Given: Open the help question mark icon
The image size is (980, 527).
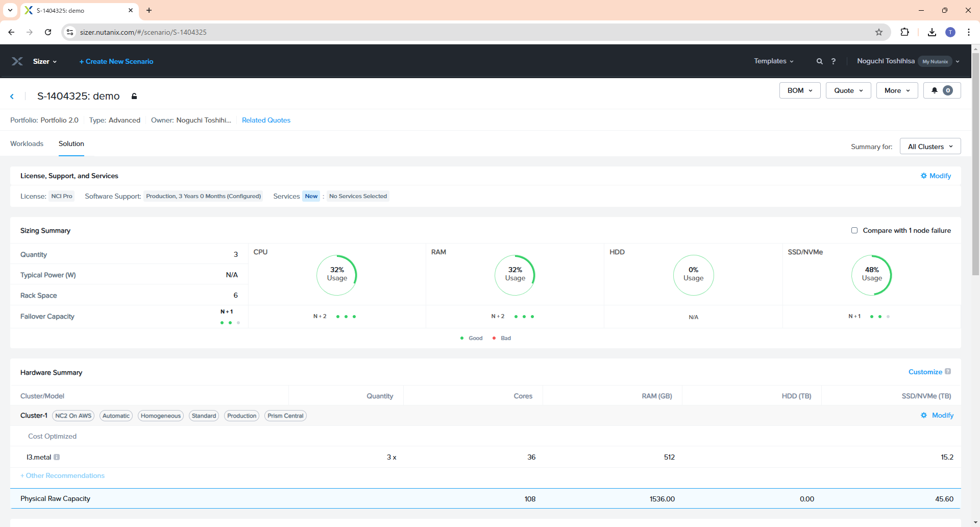Looking at the screenshot, I should (x=834, y=61).
